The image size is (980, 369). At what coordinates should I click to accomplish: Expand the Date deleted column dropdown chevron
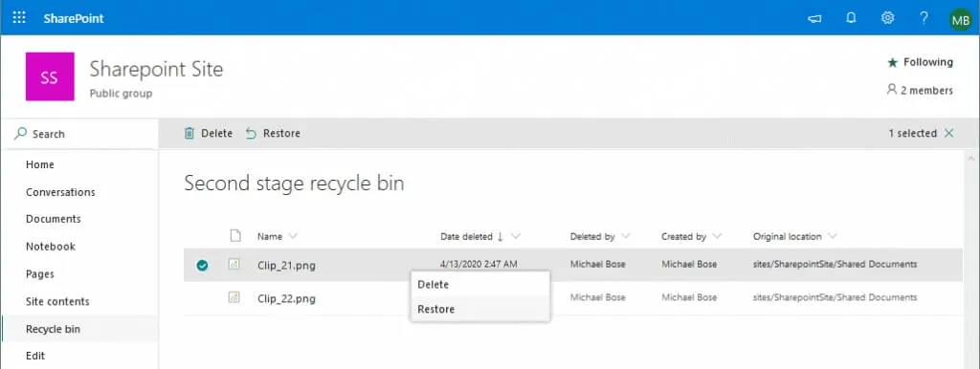(x=516, y=237)
